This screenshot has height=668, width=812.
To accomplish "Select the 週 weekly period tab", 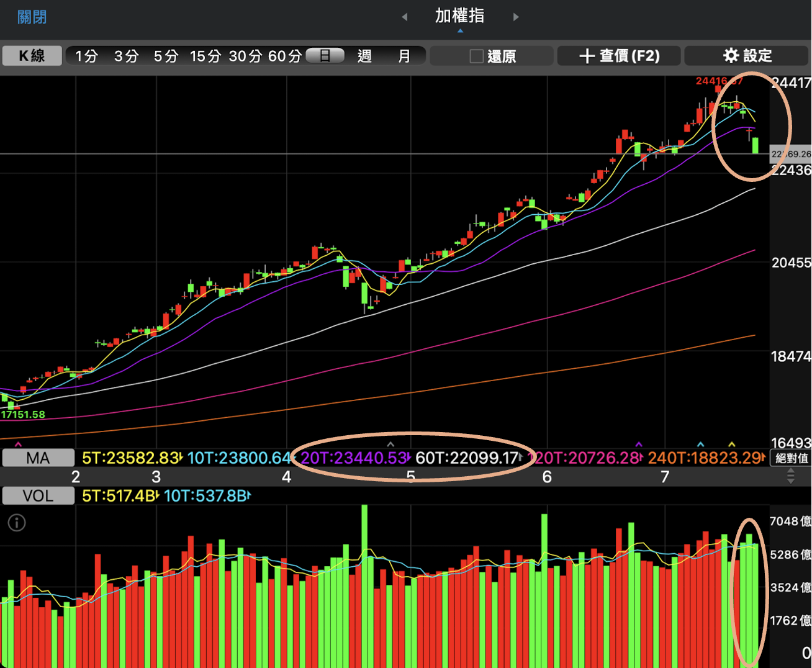I will pos(364,56).
